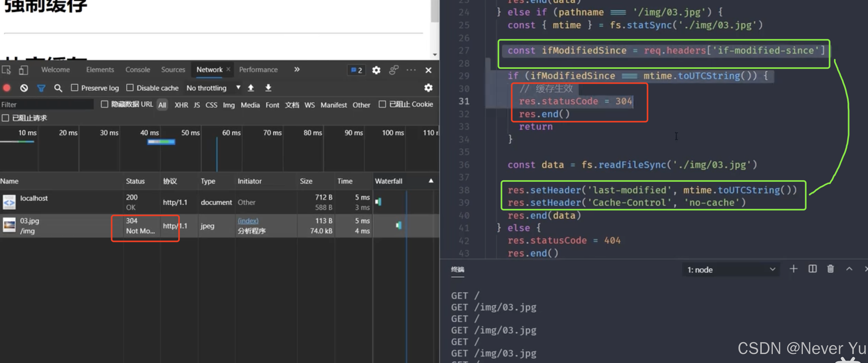Viewport: 868px width, 363px height.
Task: Click the record network log red button
Action: click(x=7, y=88)
